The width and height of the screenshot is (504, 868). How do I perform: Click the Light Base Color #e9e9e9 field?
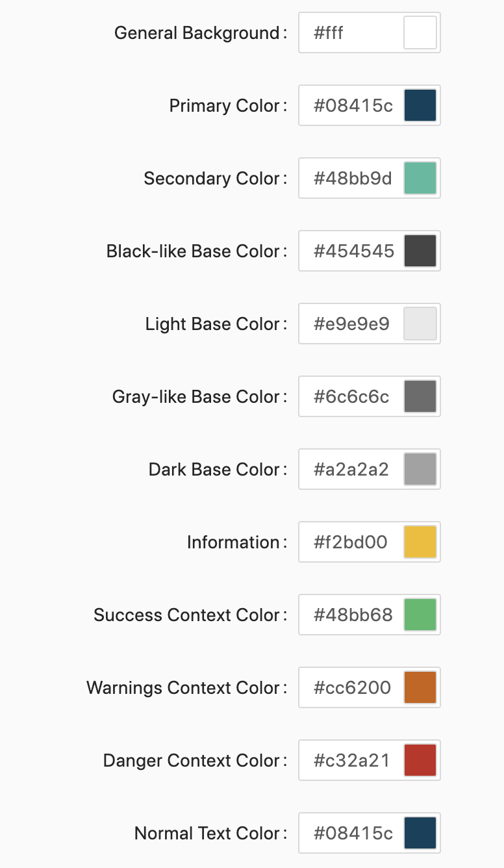(x=351, y=324)
